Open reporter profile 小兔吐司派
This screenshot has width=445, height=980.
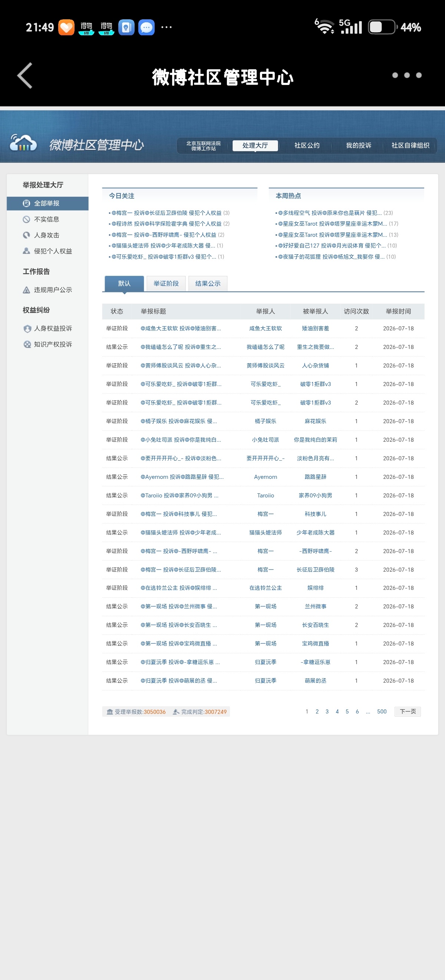pyautogui.click(x=265, y=440)
